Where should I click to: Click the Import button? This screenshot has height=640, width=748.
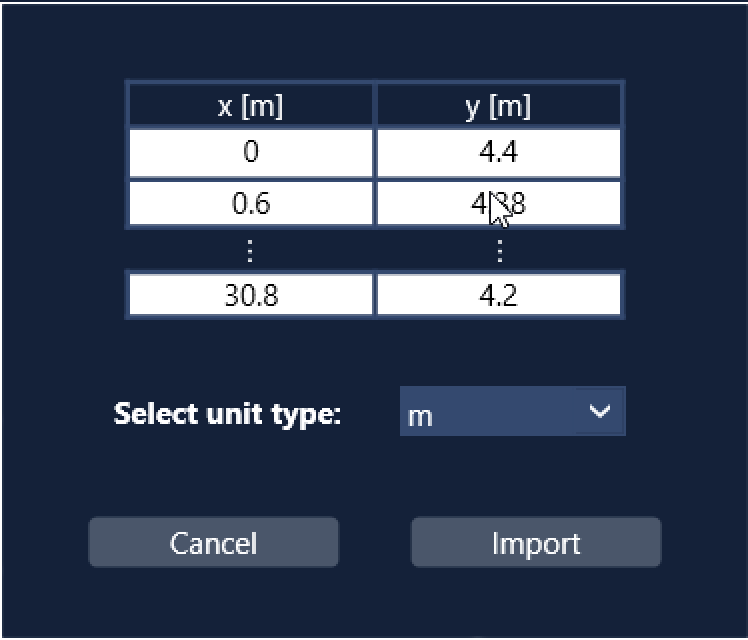click(536, 542)
